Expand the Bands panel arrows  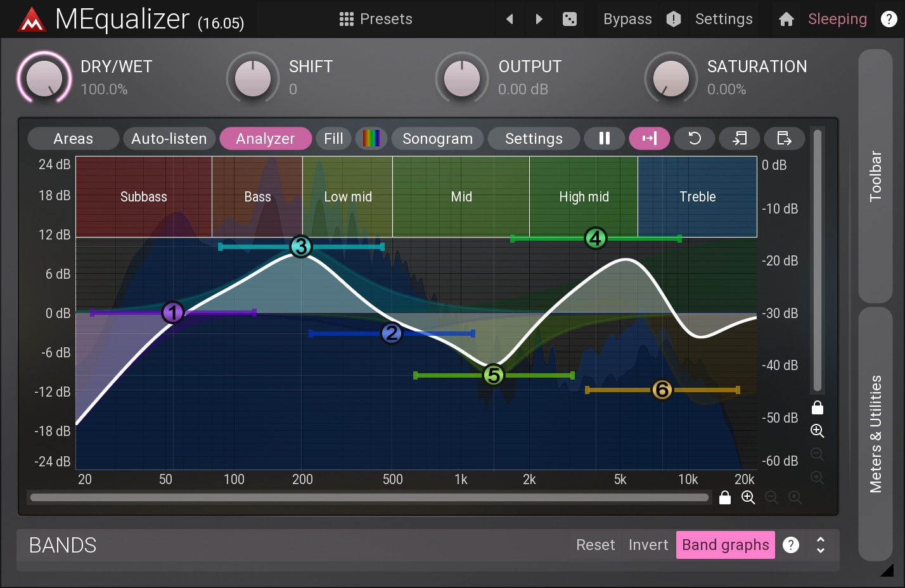pyautogui.click(x=821, y=545)
